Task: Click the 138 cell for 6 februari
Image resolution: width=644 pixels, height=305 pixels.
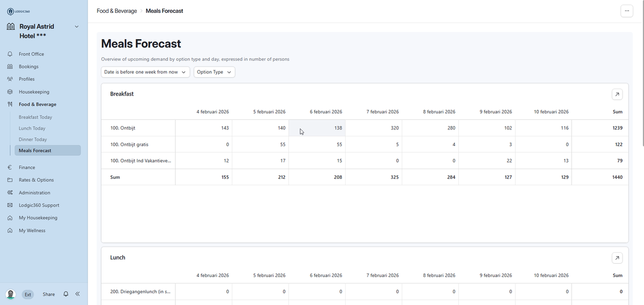Action: tap(317, 128)
